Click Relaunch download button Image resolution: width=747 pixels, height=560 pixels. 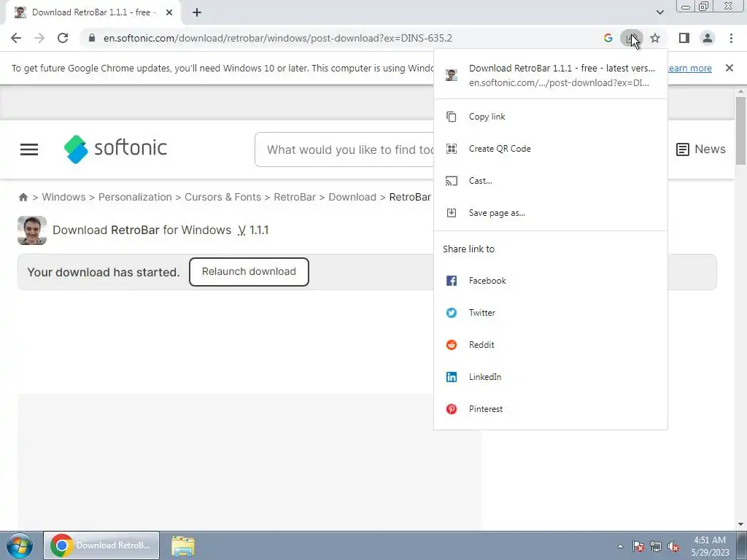[249, 272]
